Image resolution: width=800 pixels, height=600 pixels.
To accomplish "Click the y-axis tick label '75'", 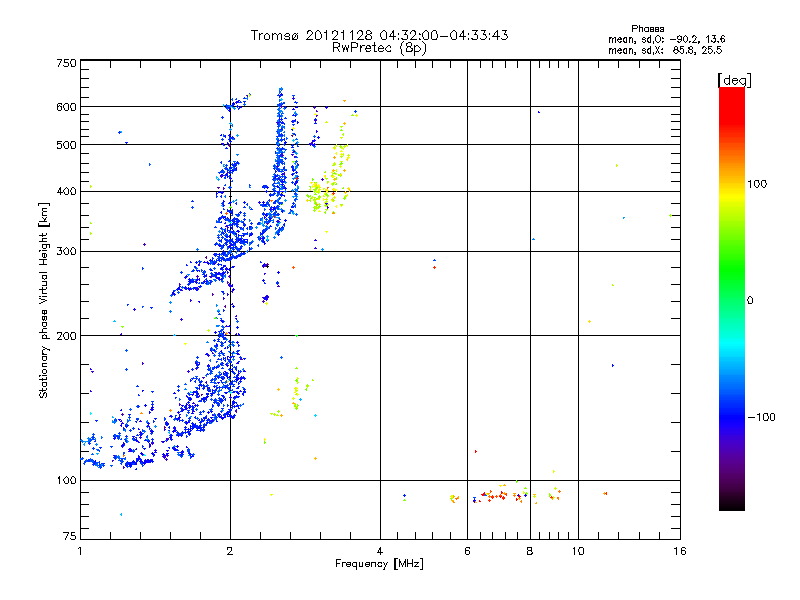I will [70, 536].
